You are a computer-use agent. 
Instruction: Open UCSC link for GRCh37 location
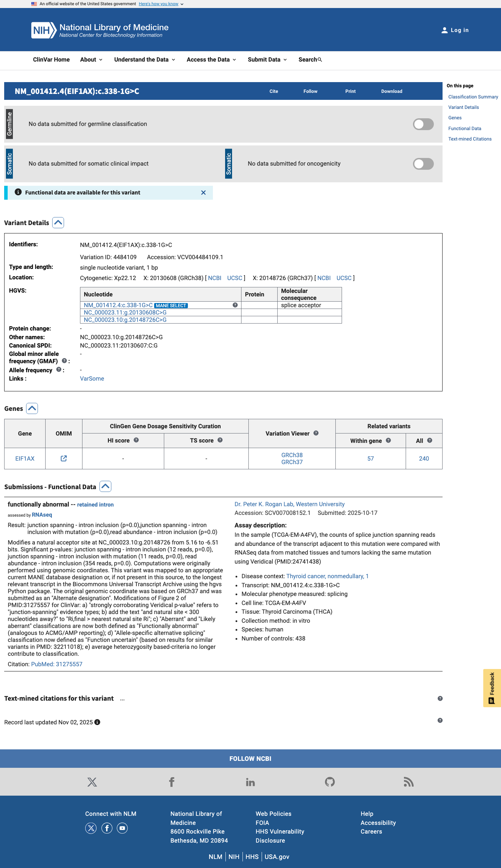(x=344, y=278)
